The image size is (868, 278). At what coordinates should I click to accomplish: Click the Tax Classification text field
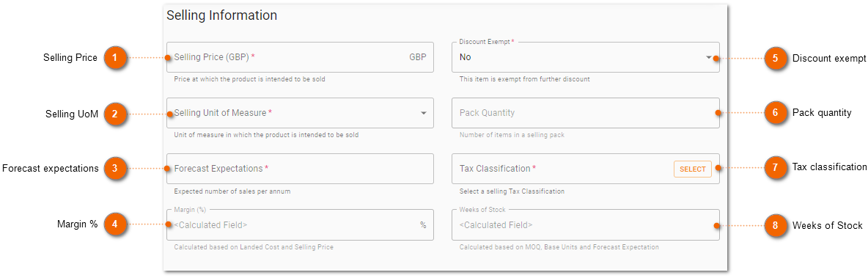[586, 169]
